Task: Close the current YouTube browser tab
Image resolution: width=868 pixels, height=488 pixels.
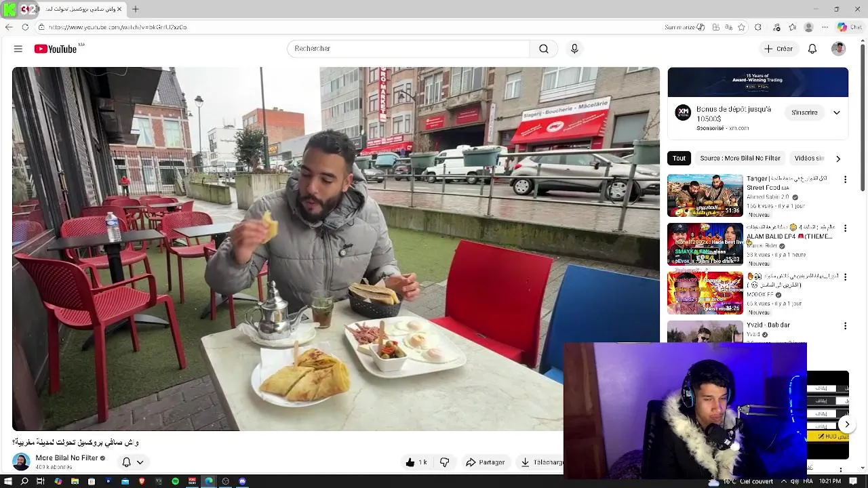Action: (119, 9)
